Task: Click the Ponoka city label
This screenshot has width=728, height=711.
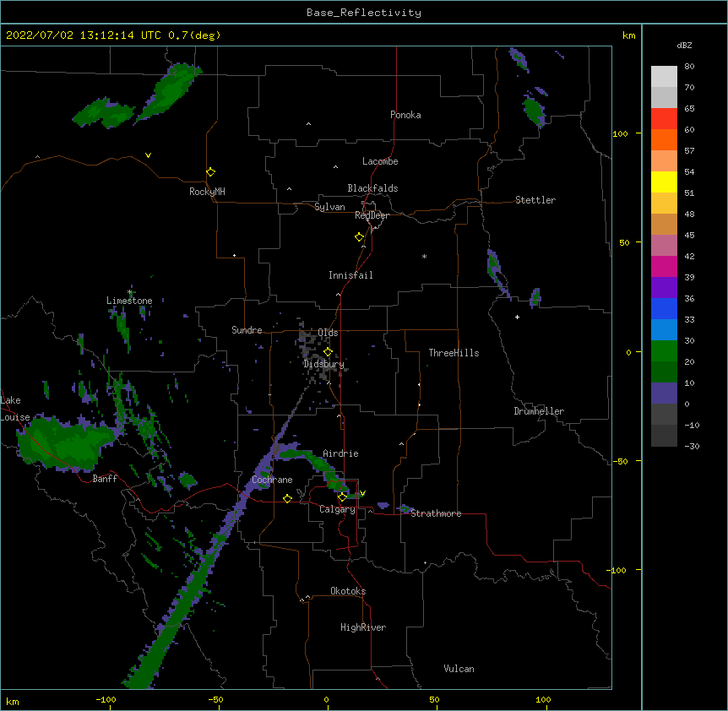Action: pos(405,115)
